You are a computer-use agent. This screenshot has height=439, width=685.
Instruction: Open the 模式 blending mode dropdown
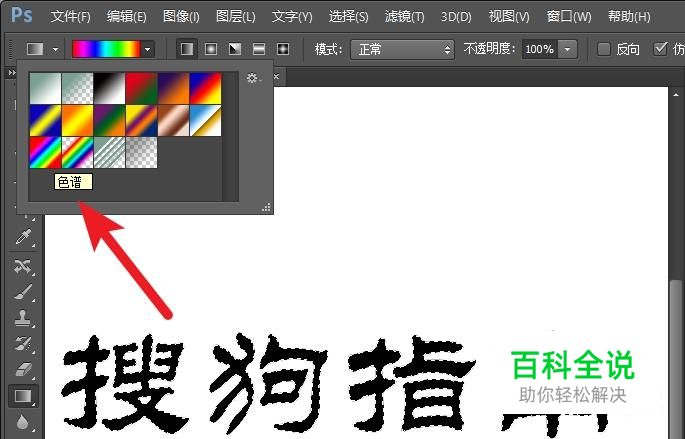pos(402,49)
